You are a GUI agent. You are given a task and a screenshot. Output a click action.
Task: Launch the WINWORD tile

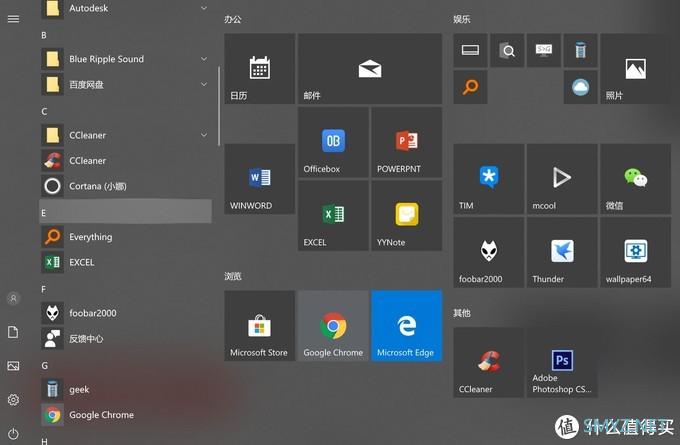[x=260, y=179]
